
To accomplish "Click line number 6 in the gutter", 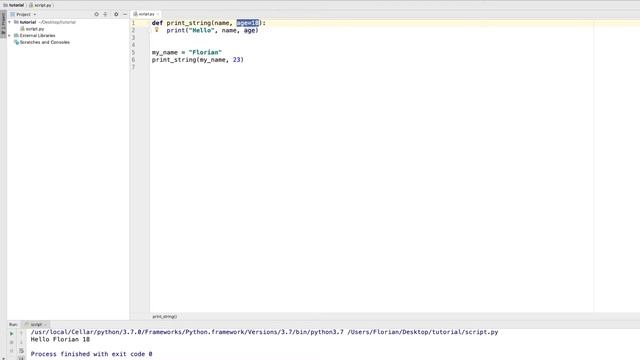I will click(133, 60).
